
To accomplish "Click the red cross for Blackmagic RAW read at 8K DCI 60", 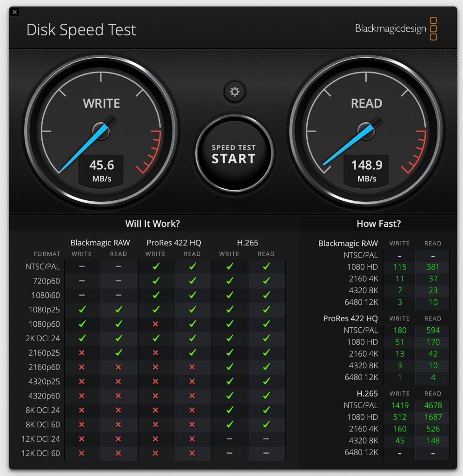I will coord(118,424).
